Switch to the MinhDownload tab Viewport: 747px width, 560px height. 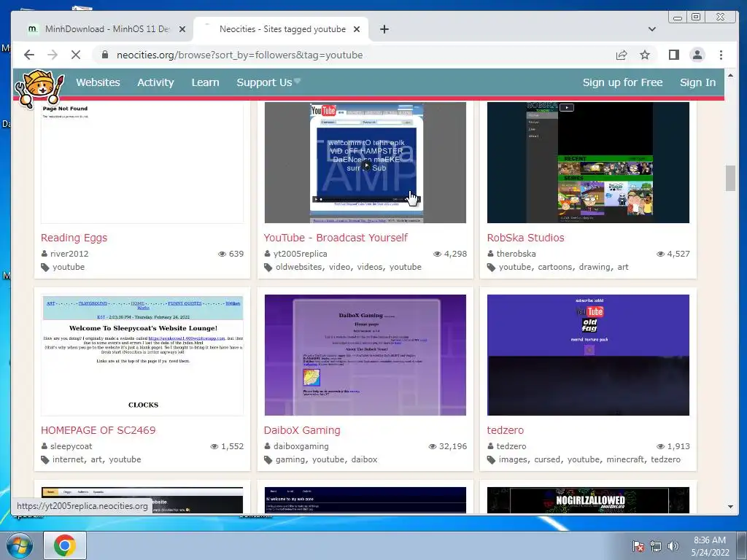pyautogui.click(x=107, y=29)
